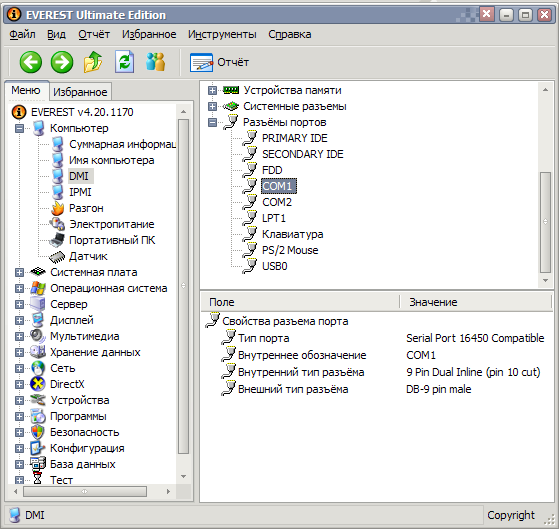Image resolution: width=559 pixels, height=529 pixels.
Task: Click the 9 Pin Dual Inline value
Action: point(473,372)
